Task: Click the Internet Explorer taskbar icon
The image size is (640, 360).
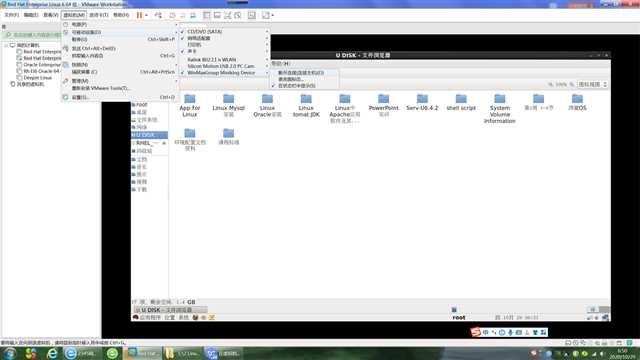Action: tap(52, 353)
